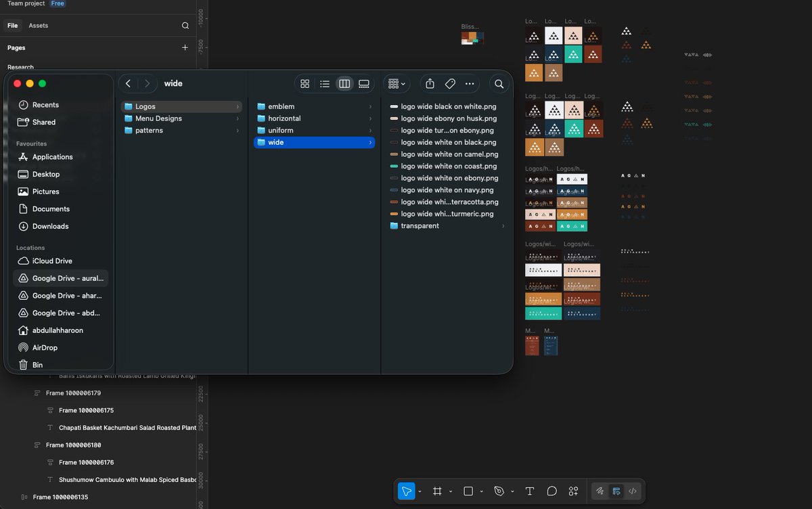Go back in Finder navigation
This screenshot has width=812, height=509.
coord(129,84)
